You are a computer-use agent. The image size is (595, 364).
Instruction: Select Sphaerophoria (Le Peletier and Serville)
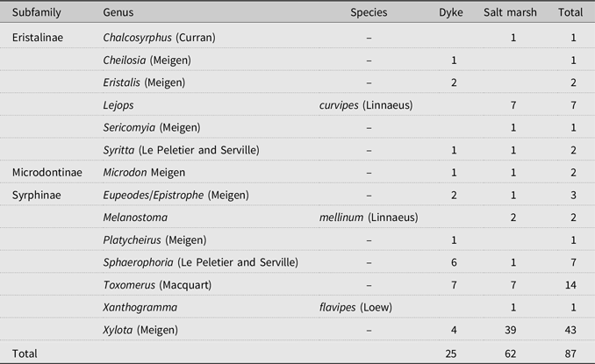pyautogui.click(x=200, y=262)
